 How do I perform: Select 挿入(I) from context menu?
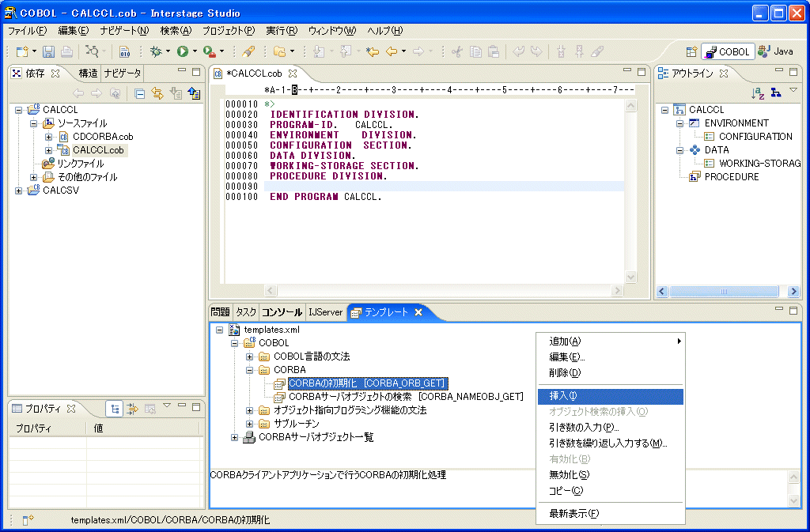[611, 396]
